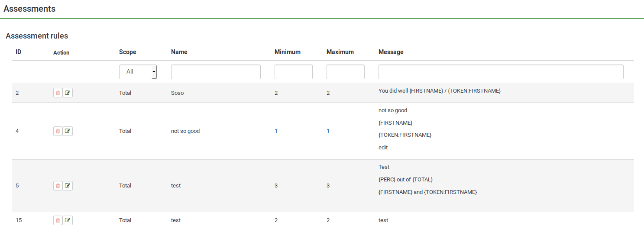The width and height of the screenshot is (644, 226).
Task: Sort rules by Scope column
Action: [x=128, y=52]
